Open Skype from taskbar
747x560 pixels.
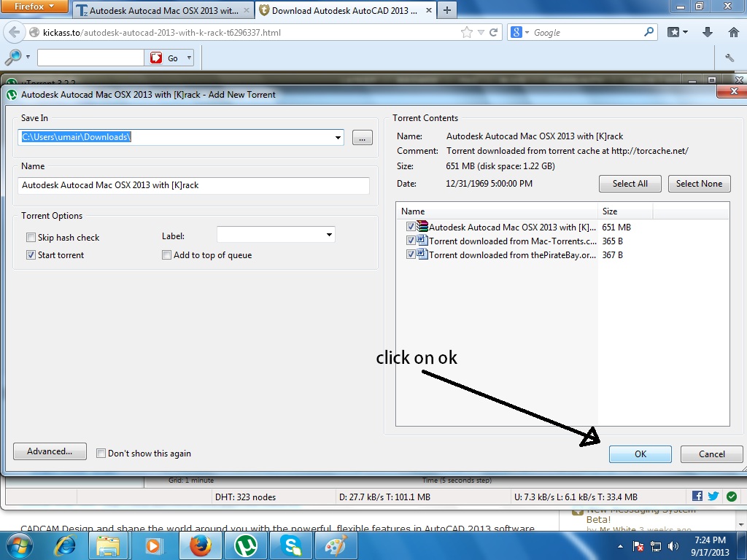tap(290, 545)
